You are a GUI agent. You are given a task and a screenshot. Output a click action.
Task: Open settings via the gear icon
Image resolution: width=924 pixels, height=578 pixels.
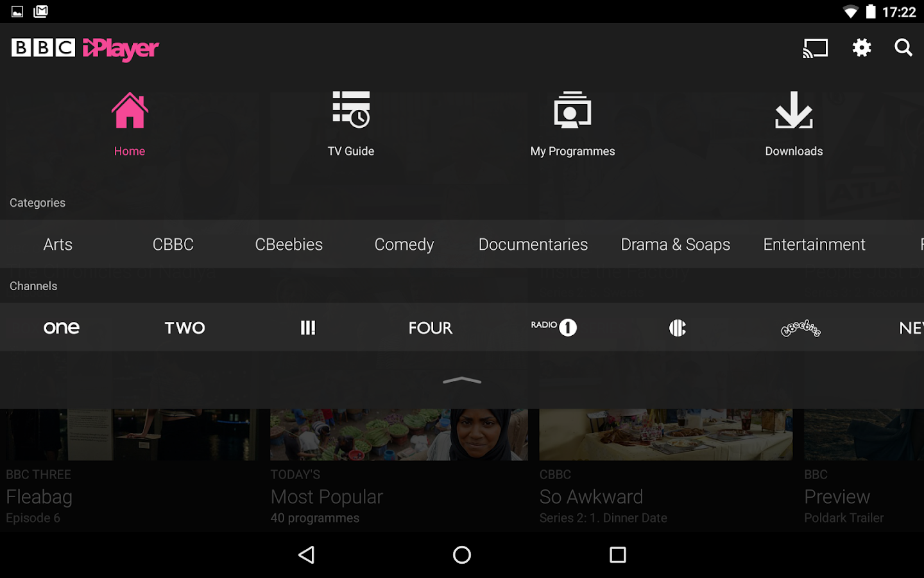861,48
